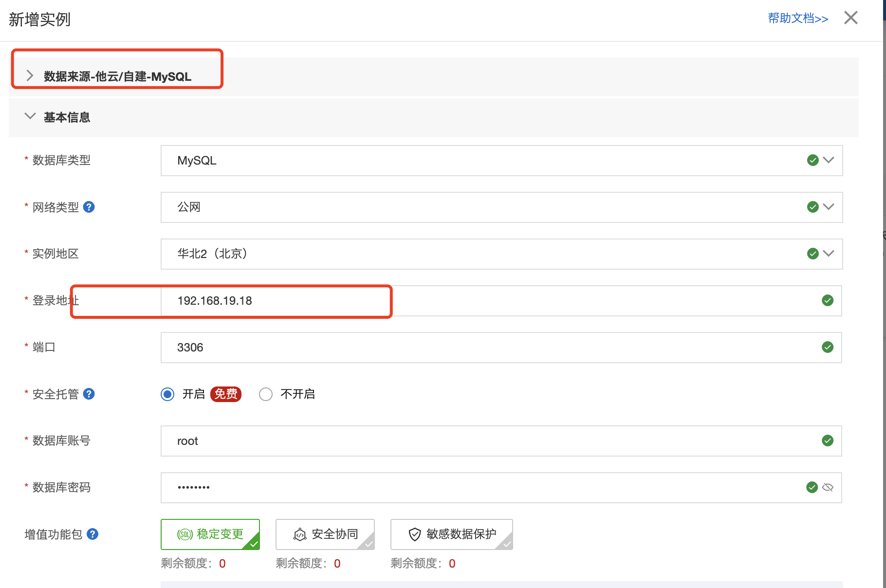
Task: Click the 数据库账号 field containing root
Action: [501, 441]
